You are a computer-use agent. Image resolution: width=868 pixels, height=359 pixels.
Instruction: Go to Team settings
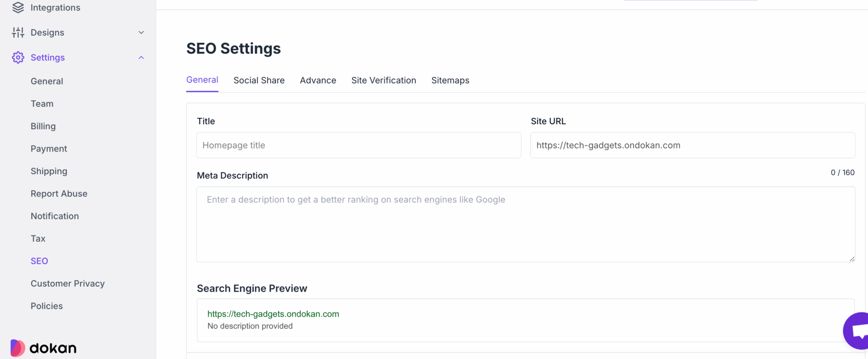pos(42,104)
